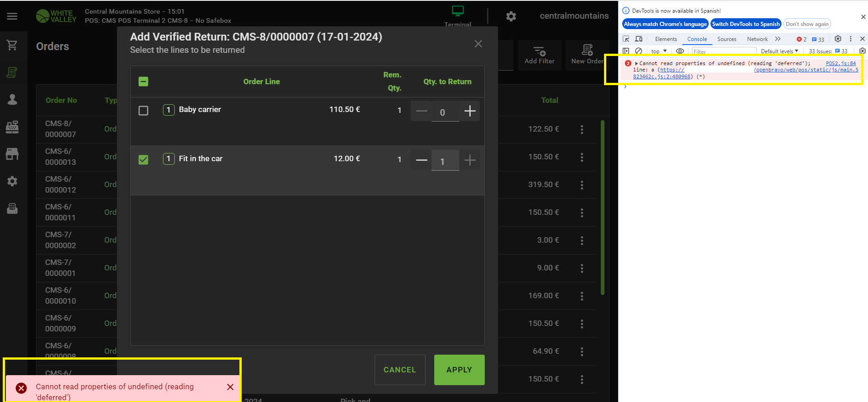Open the POS2.js:84 source link
Screen dimensions: 868x402
coord(841,64)
